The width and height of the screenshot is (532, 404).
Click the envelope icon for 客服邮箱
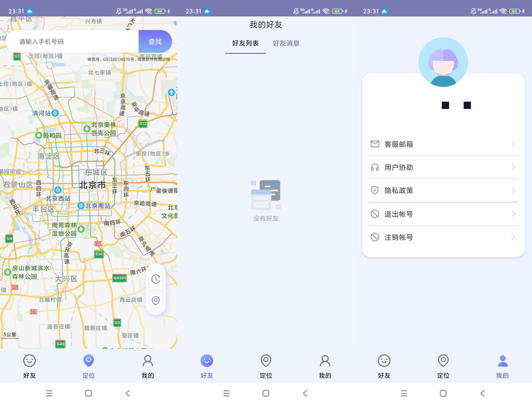[375, 144]
